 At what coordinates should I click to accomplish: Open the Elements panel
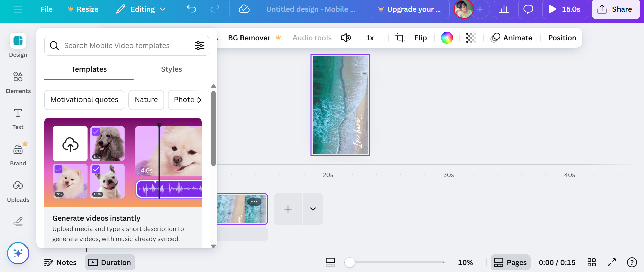[18, 83]
